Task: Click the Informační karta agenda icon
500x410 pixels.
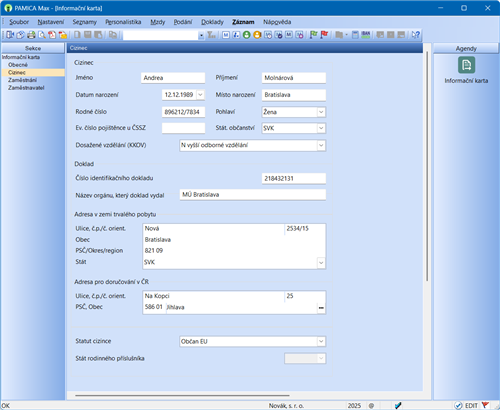Action: click(x=466, y=65)
